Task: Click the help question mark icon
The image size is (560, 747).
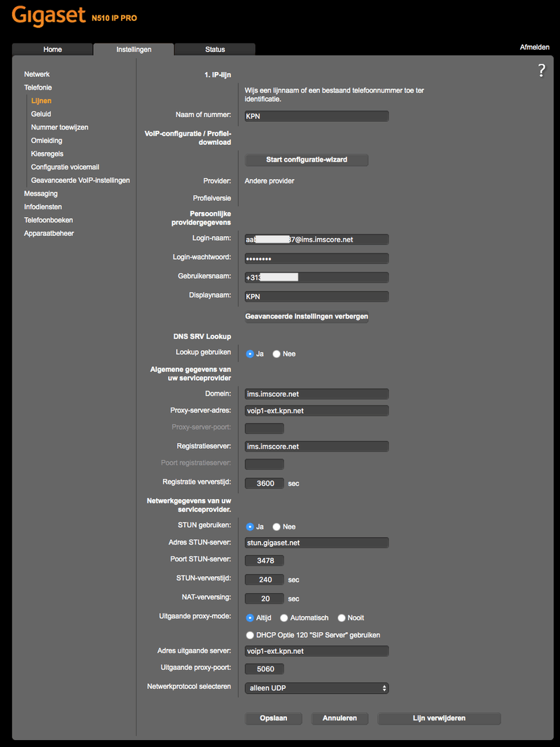Action: click(541, 70)
